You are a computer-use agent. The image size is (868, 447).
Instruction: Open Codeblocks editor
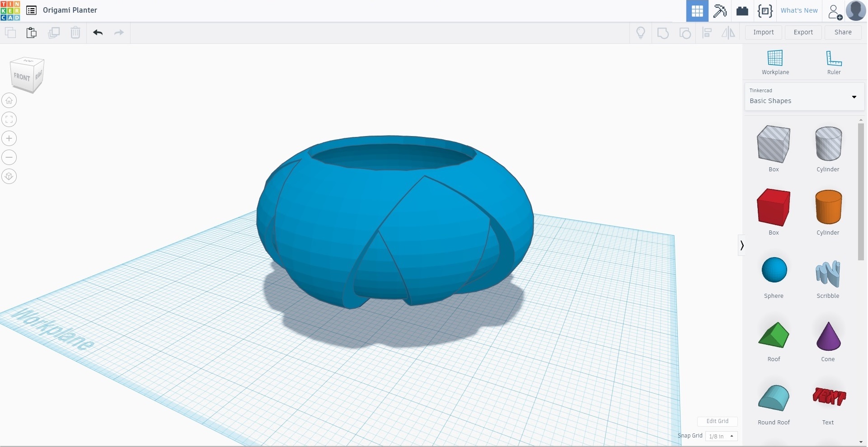coord(765,11)
